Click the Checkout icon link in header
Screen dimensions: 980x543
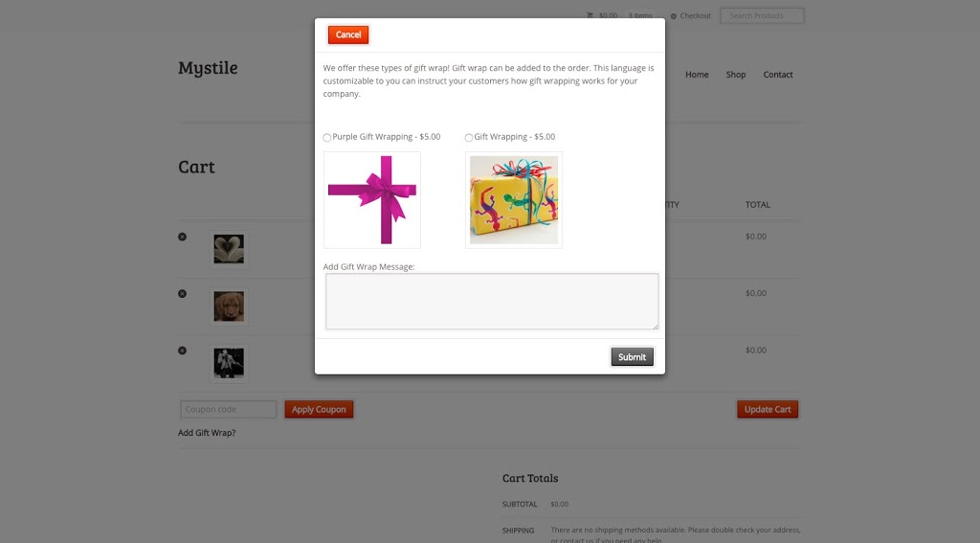(x=691, y=15)
